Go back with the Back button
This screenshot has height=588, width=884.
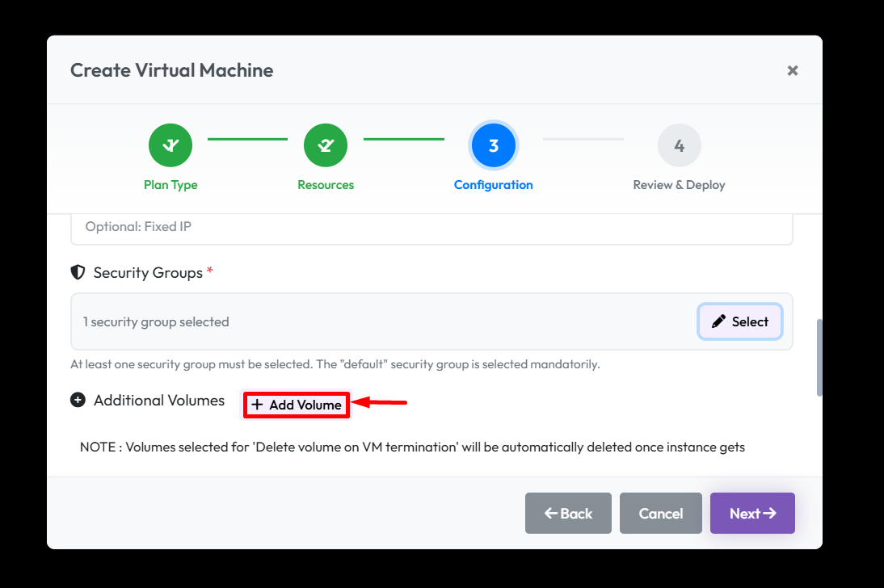[x=568, y=514]
